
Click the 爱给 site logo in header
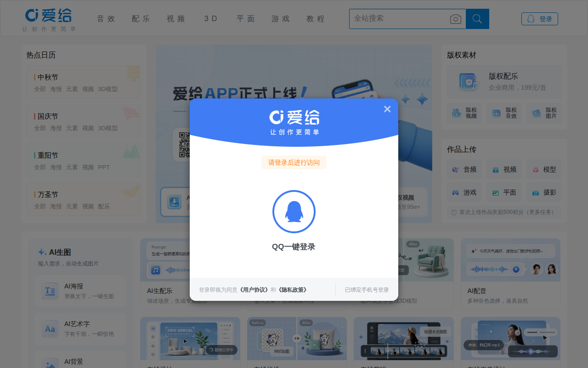click(x=49, y=19)
